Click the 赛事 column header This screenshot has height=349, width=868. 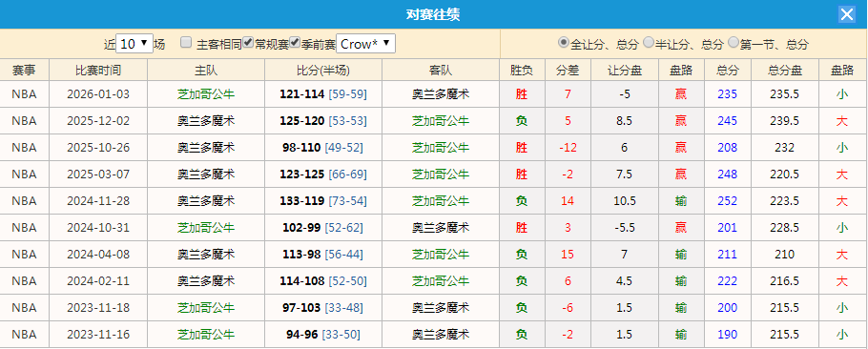pos(25,71)
